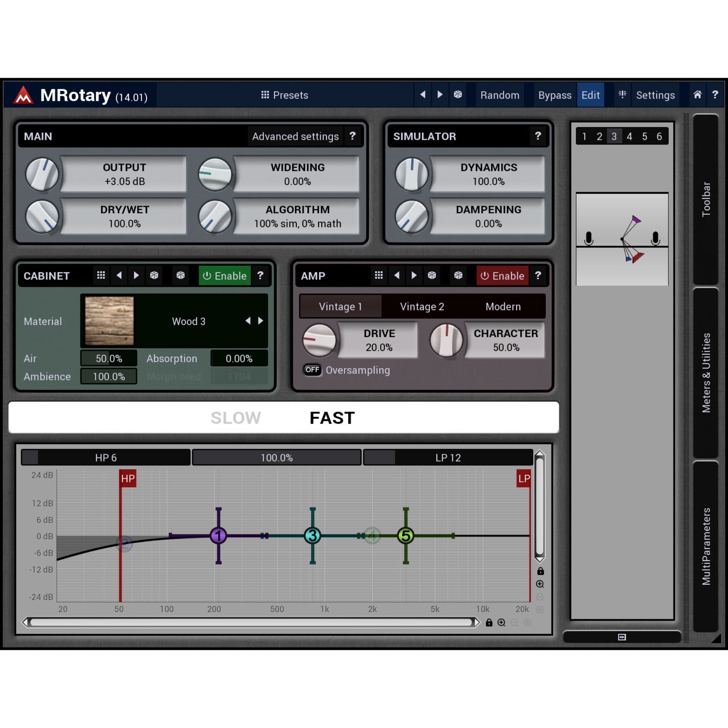728x728 pixels.
Task: Click the vertical zoom-in magnifier on the EQ graph
Action: click(539, 584)
